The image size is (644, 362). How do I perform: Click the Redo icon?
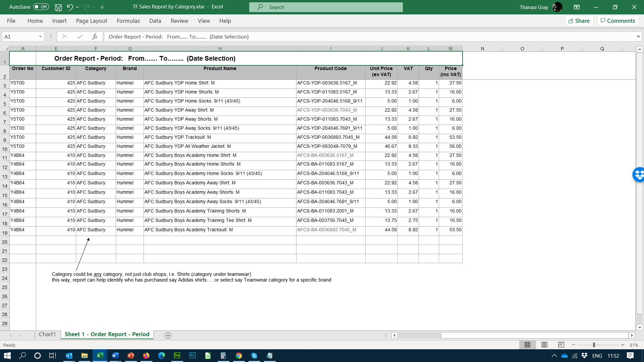pos(86,7)
